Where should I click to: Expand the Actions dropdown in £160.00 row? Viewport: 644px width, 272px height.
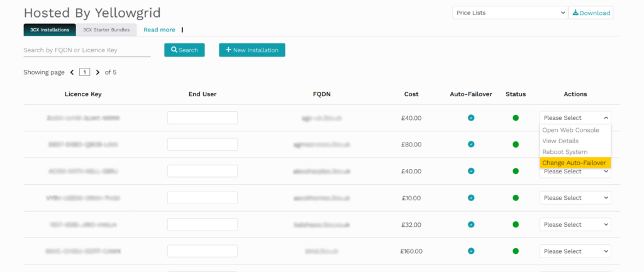click(575, 251)
